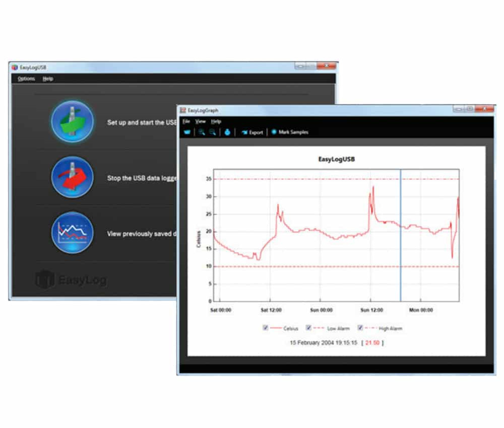Click the print icon in graph toolbar
Screen dimensions: 504x428
[x=227, y=132]
